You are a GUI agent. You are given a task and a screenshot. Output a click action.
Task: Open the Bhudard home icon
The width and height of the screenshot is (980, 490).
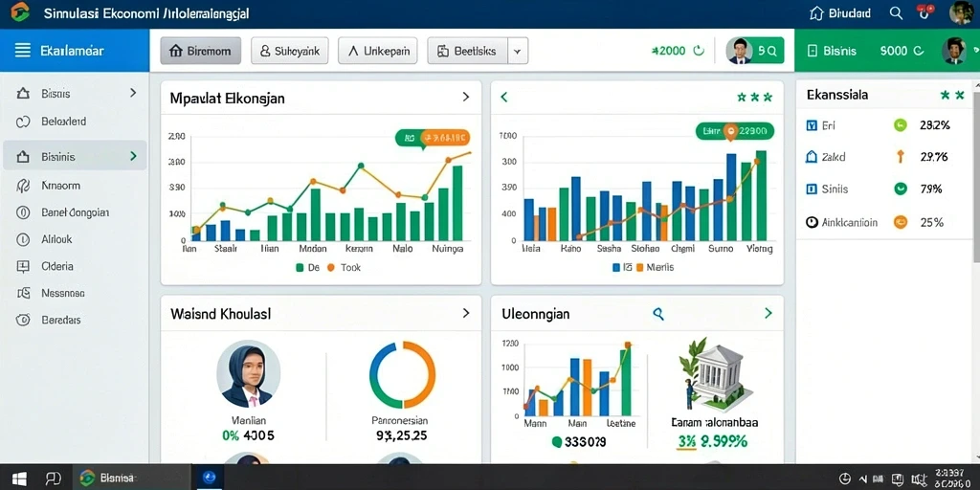pos(815,13)
